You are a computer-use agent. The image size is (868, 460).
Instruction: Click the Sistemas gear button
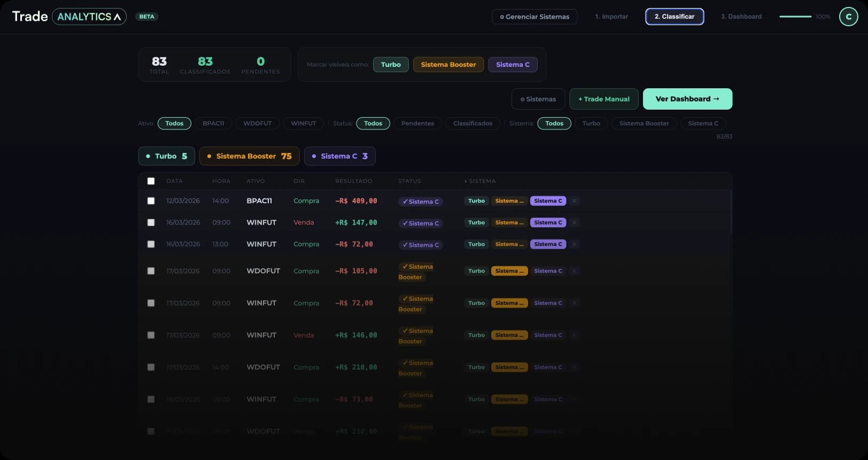click(538, 99)
